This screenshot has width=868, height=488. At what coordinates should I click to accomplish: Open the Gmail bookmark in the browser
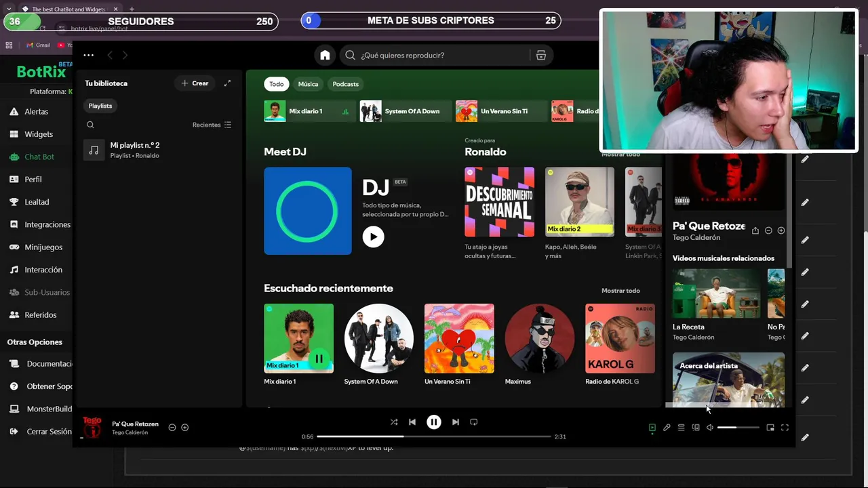point(38,45)
